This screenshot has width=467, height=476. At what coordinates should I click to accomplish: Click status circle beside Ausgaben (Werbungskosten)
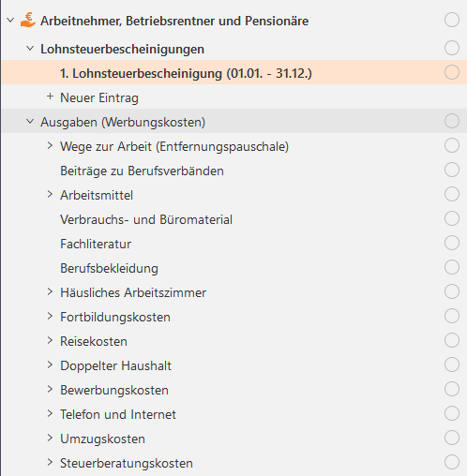point(452,121)
